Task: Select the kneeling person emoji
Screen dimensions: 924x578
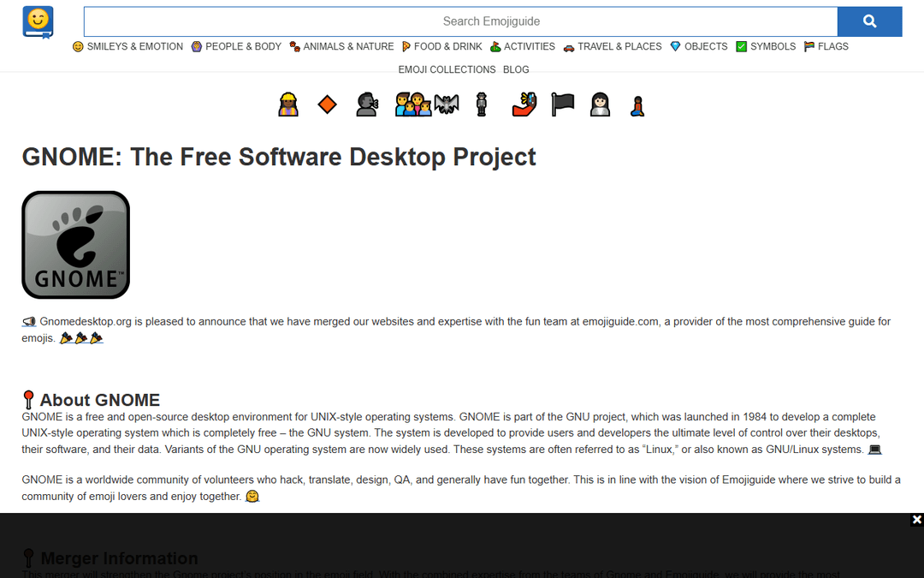Action: pyautogui.click(x=637, y=106)
